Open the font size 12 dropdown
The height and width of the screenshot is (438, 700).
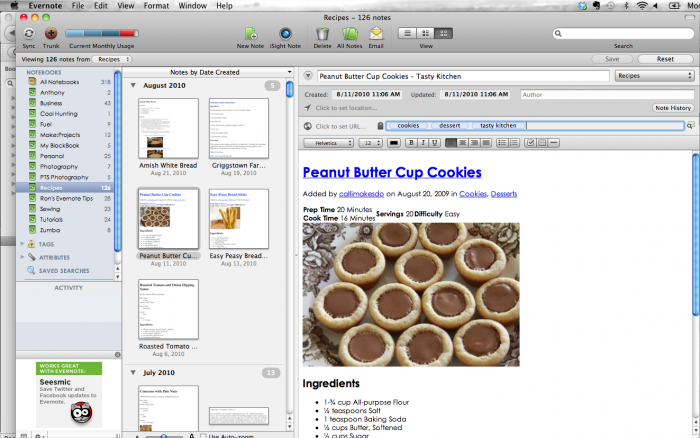coord(371,143)
